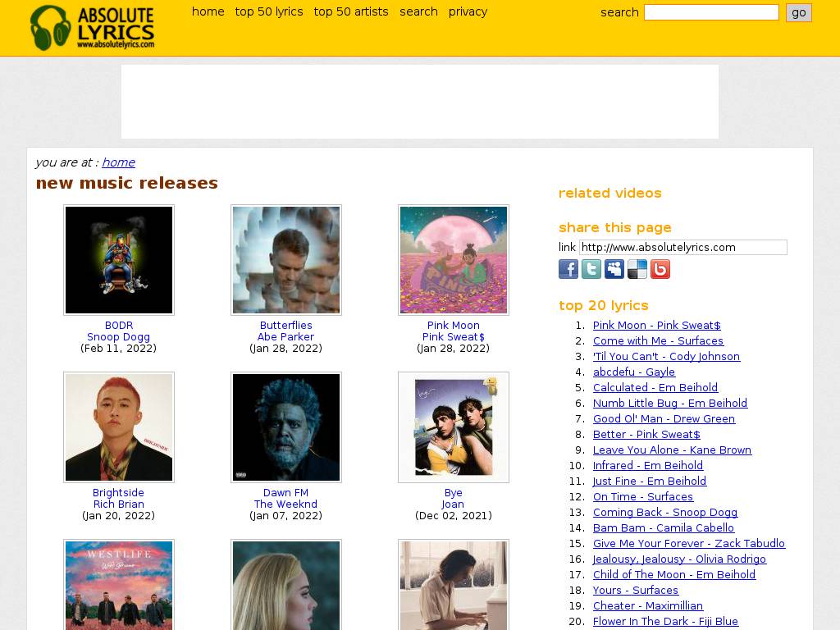Image resolution: width=840 pixels, height=630 pixels.
Task: Open the BODR Snoop Dogg album cover
Action: pos(119,260)
